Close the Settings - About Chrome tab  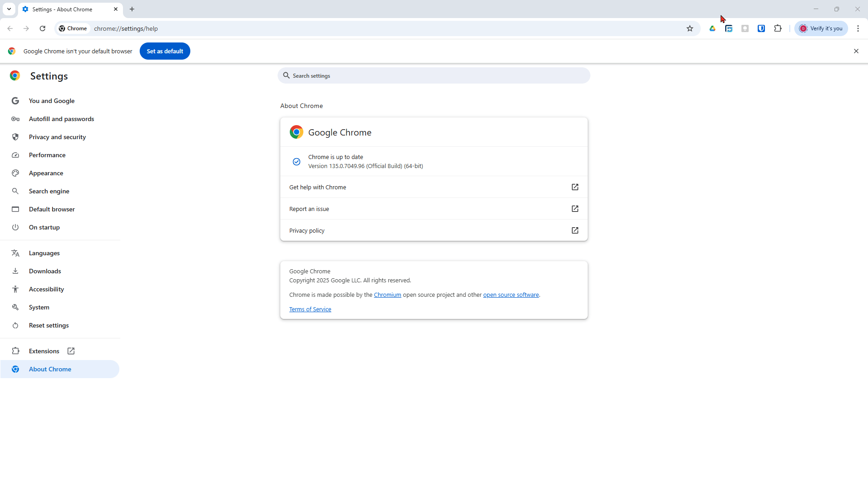116,9
